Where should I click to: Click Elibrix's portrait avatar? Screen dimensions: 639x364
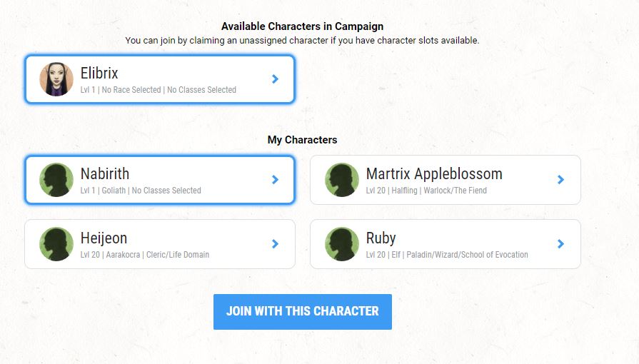coord(56,79)
